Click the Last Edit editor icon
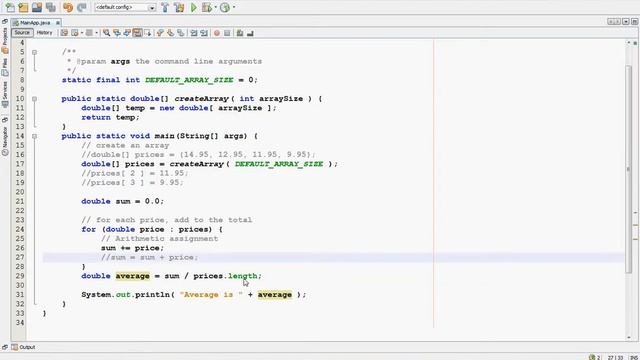640x360 pixels. click(x=64, y=33)
